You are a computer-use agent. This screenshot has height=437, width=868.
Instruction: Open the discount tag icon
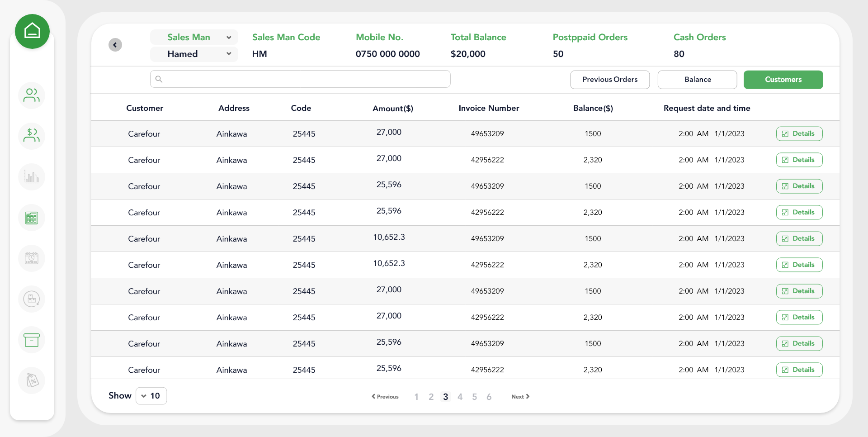[32, 380]
